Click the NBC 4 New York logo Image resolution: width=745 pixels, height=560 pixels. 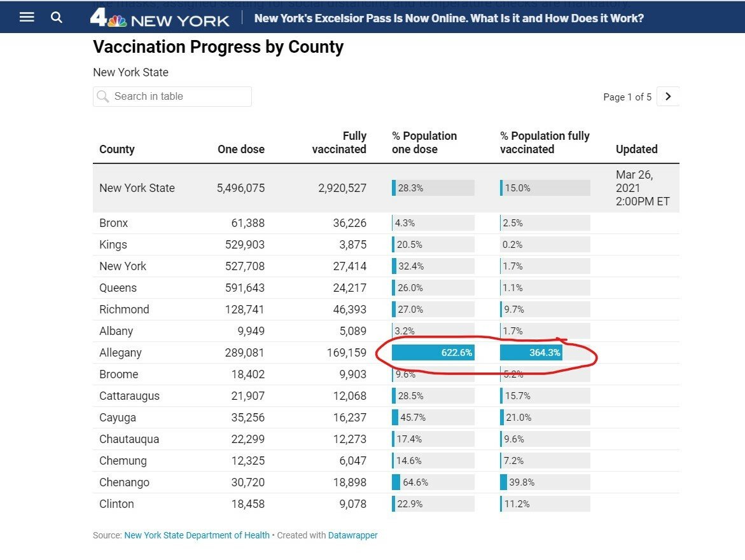pos(159,18)
